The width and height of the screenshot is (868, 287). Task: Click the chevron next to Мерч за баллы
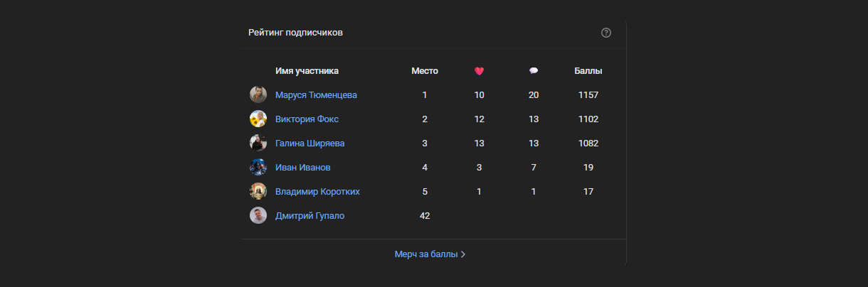[463, 254]
